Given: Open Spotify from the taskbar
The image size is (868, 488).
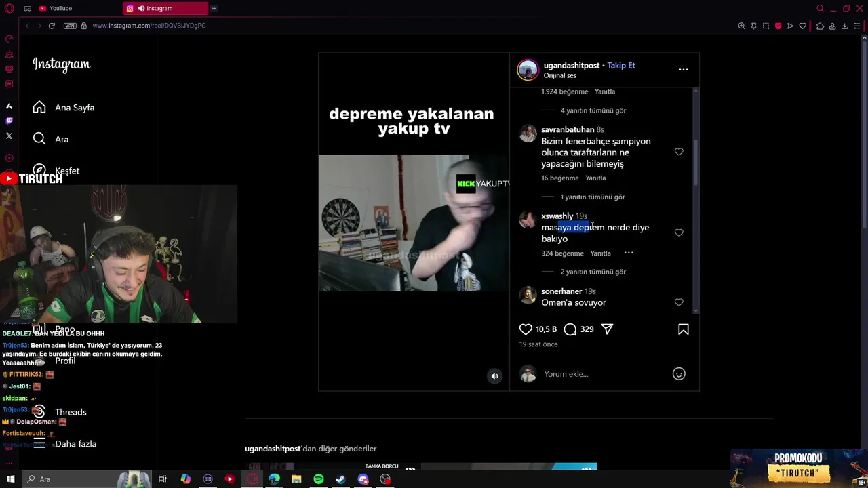Looking at the screenshot, I should [319, 479].
